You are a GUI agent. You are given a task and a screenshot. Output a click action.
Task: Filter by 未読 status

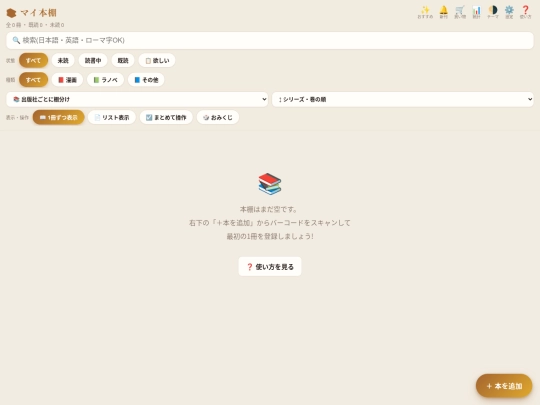pyautogui.click(x=63, y=60)
